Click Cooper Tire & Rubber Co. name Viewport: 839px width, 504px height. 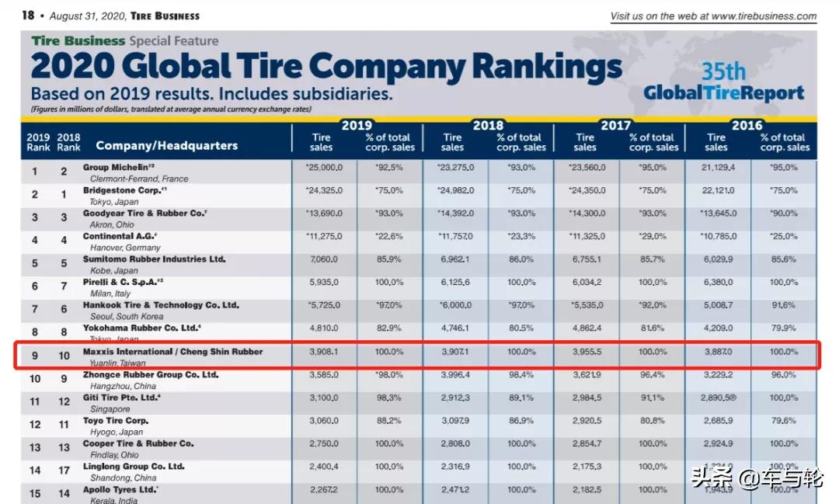tap(138, 444)
